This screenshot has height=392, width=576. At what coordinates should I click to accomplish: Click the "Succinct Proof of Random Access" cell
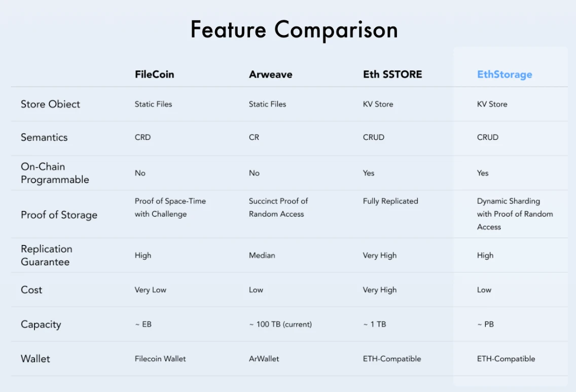coord(278,207)
